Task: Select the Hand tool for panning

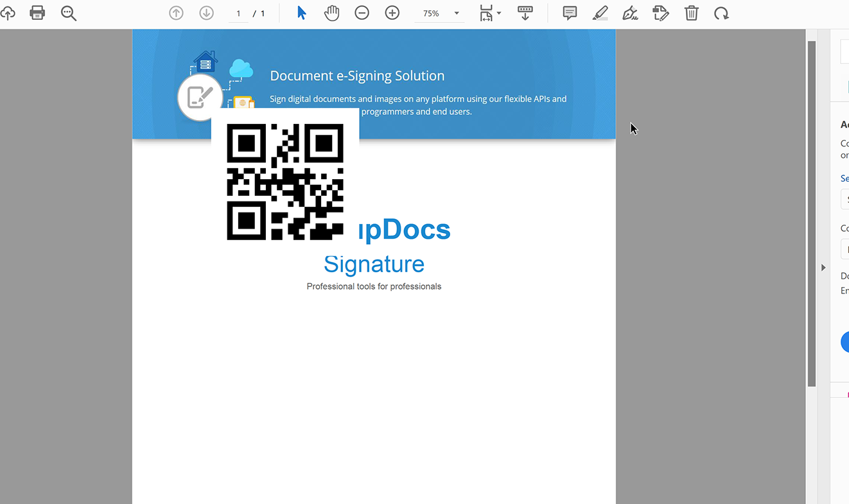Action: pyautogui.click(x=332, y=13)
